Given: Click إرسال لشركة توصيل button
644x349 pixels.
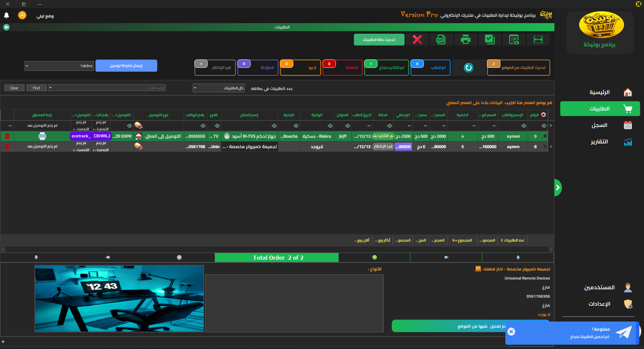Looking at the screenshot, I should pos(126,66).
